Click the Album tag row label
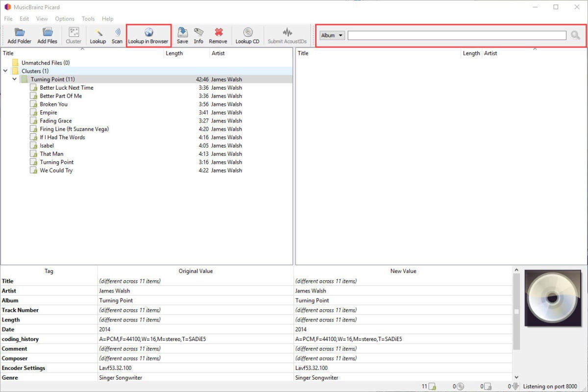Screen dimensions: 588x392 [x=10, y=300]
